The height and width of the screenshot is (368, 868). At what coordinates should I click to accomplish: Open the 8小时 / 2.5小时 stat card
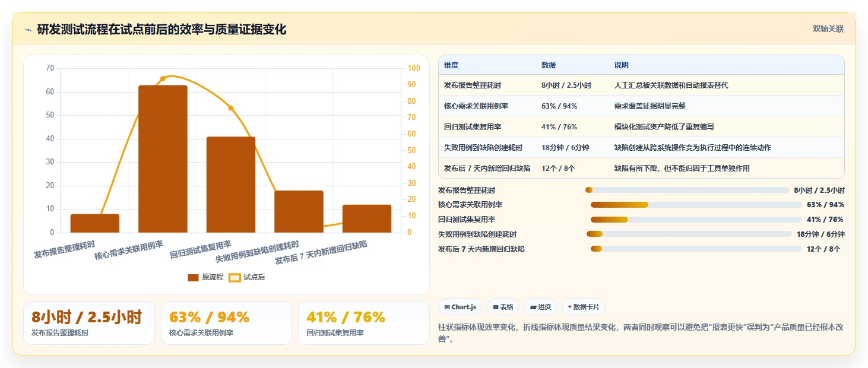89,323
